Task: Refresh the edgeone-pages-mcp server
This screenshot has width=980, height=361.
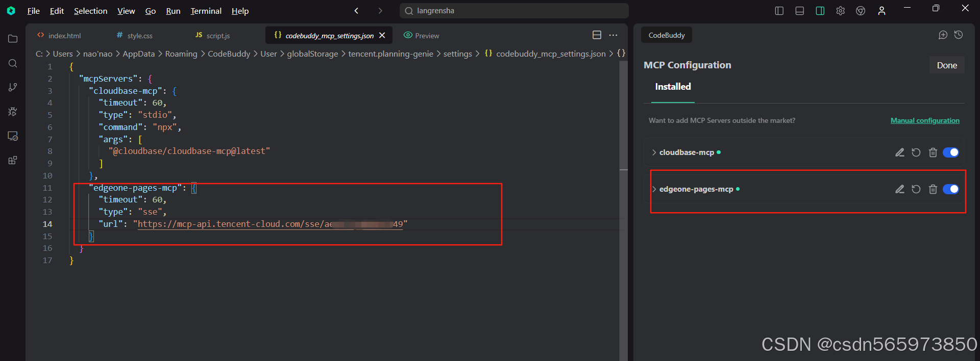Action: [x=916, y=189]
